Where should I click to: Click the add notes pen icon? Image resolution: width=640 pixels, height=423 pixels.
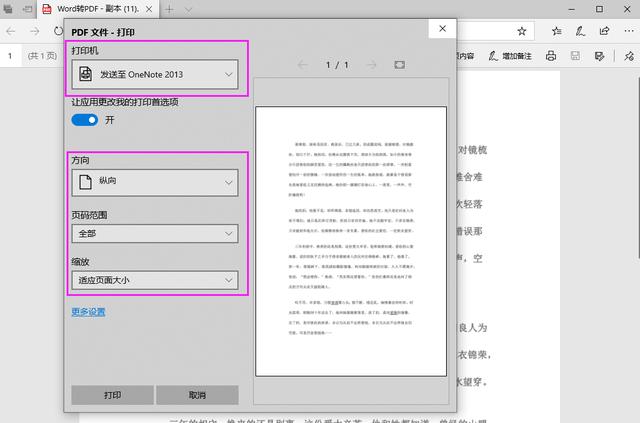point(580,31)
